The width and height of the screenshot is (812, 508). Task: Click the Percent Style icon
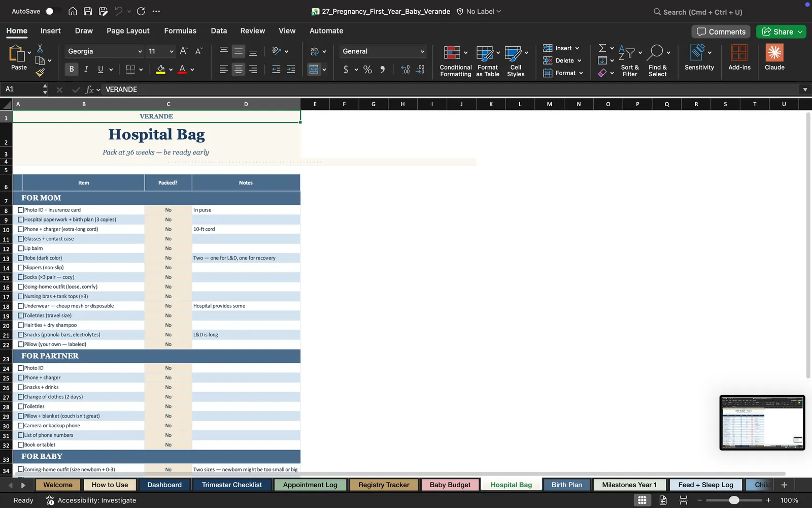click(x=367, y=70)
